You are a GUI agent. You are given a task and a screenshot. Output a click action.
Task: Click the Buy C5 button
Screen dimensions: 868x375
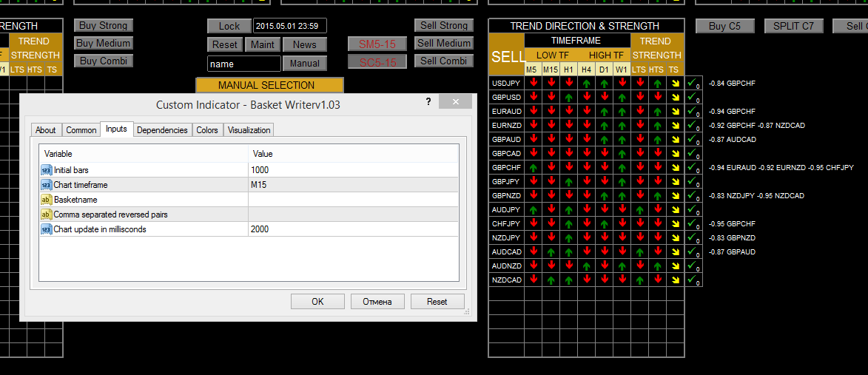724,26
